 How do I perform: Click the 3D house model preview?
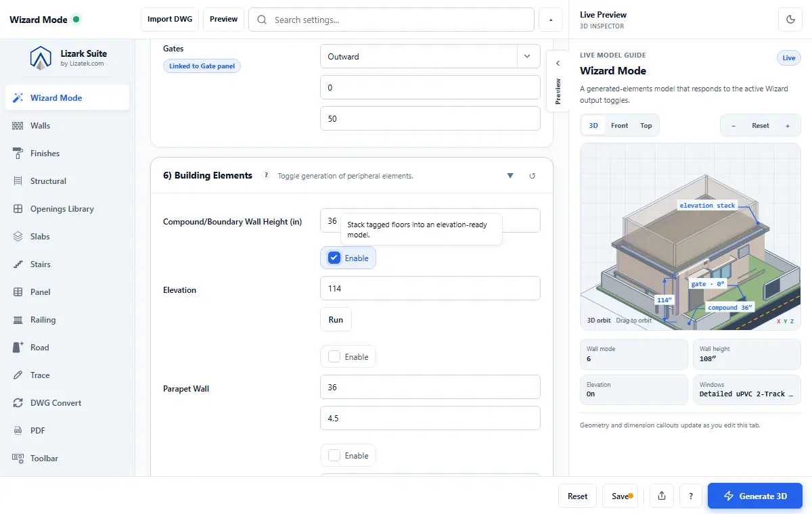690,237
